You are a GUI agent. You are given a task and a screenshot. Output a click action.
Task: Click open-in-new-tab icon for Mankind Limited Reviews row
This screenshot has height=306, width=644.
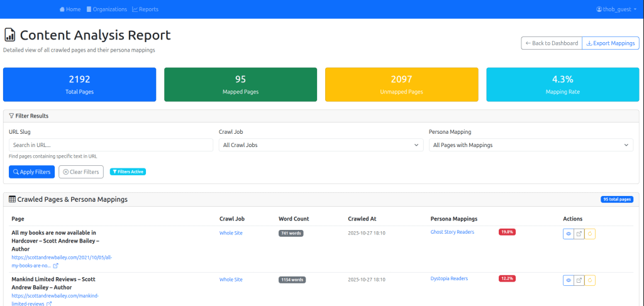pyautogui.click(x=579, y=280)
